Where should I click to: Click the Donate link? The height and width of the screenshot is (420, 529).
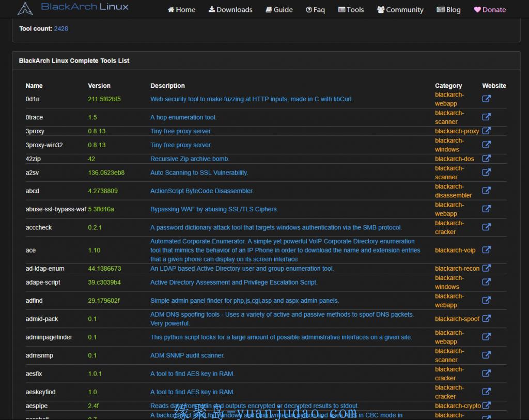(490, 9)
